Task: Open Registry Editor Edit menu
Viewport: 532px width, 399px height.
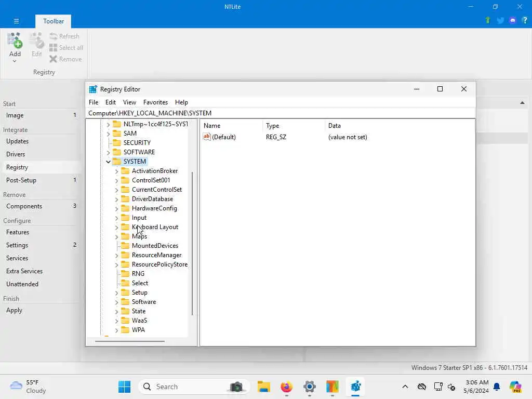Action: point(110,102)
